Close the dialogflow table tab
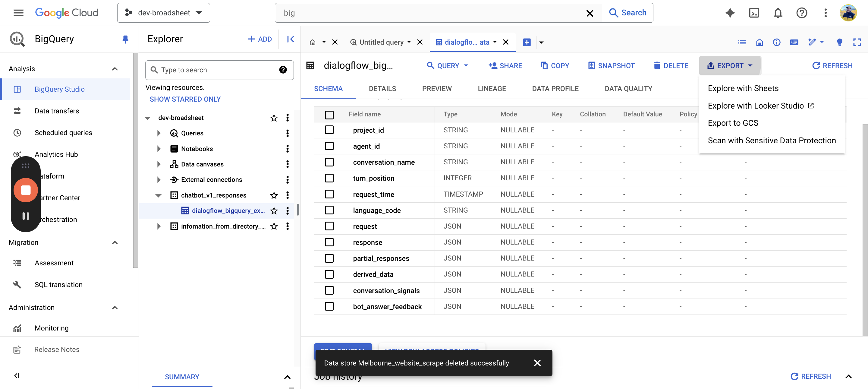The height and width of the screenshot is (389, 868). point(506,42)
